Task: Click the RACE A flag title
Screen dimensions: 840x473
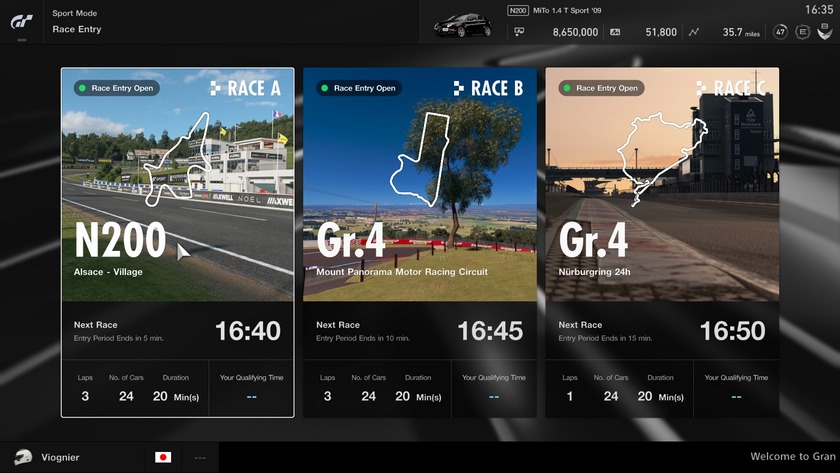Action: click(245, 88)
